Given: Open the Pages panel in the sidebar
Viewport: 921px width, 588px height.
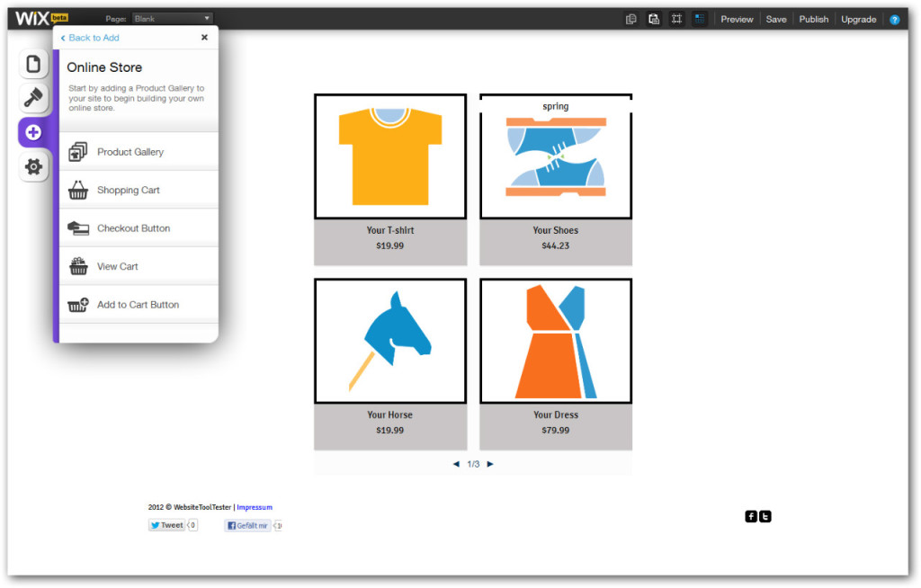Looking at the screenshot, I should pyautogui.click(x=33, y=64).
